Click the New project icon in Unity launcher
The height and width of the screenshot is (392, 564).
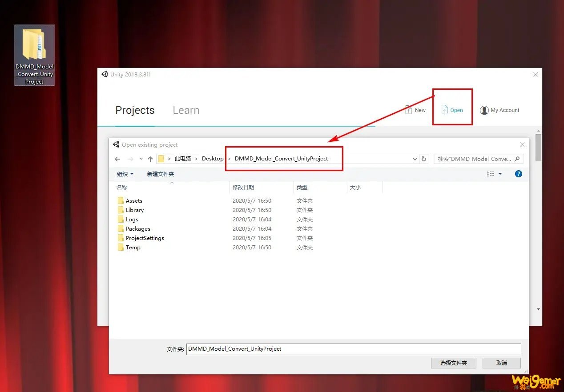tap(408, 110)
